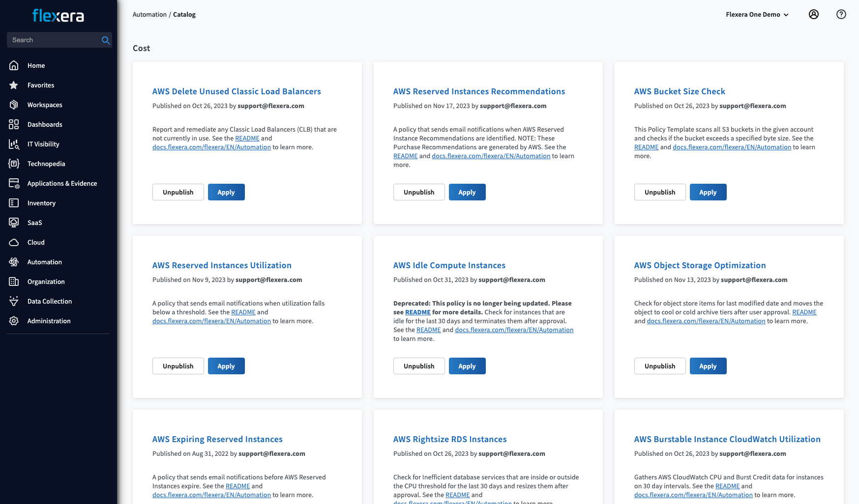Open AWS Object Storage Optimization title link
This screenshot has width=859, height=504.
point(700,265)
